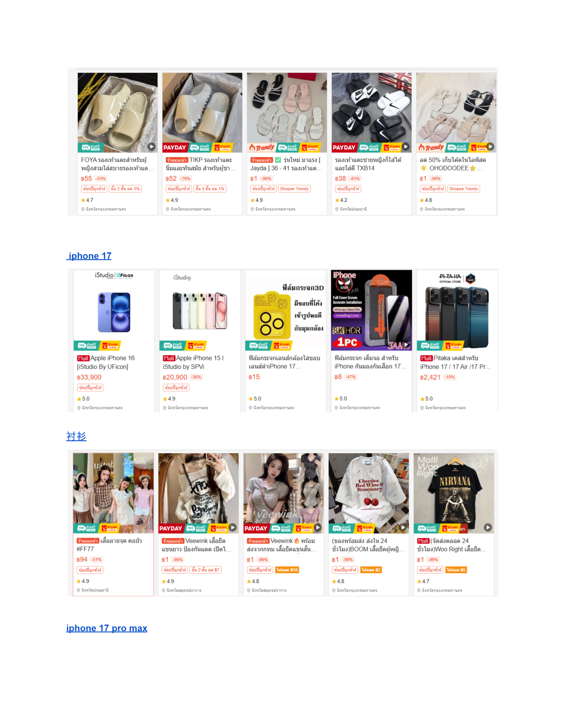Viewport: 563px width, 728px height.
Task: Click the ซื้อ 2 ชิ้น ลด 3% tag
Action: click(x=125, y=189)
